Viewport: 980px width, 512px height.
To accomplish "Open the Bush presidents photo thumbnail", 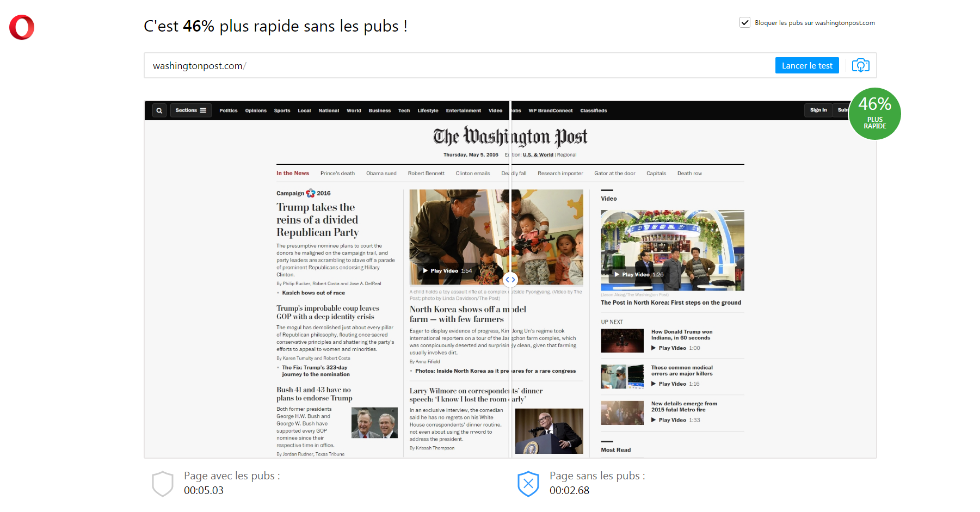I will pos(374,423).
